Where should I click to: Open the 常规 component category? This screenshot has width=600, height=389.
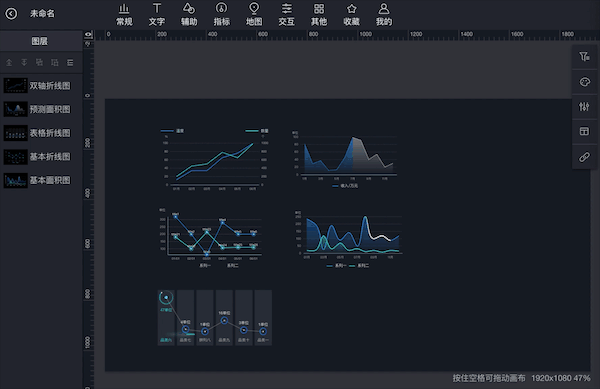[124, 15]
